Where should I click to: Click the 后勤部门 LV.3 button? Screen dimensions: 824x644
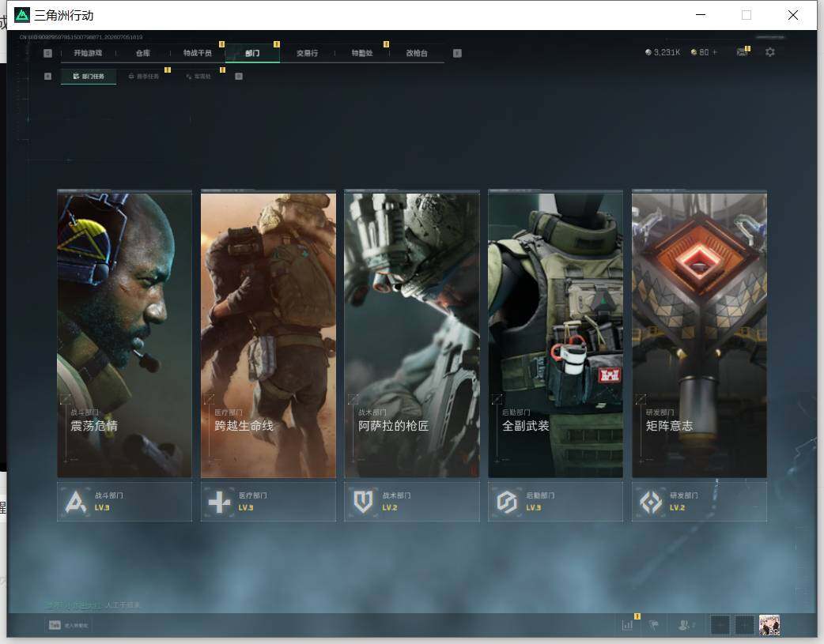click(x=555, y=503)
